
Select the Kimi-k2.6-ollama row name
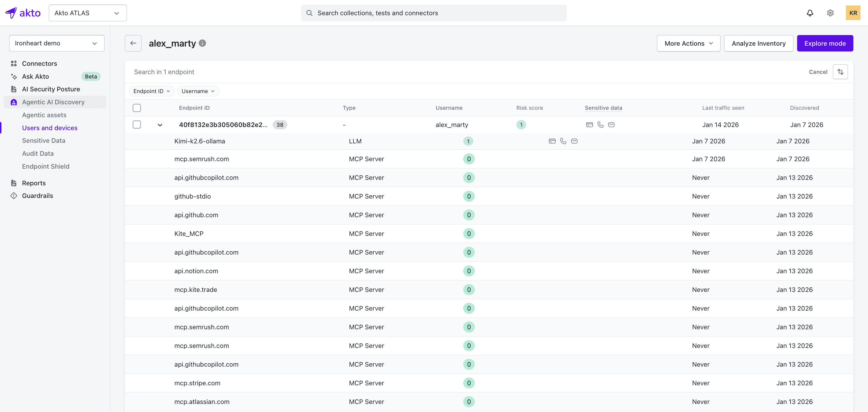(199, 141)
